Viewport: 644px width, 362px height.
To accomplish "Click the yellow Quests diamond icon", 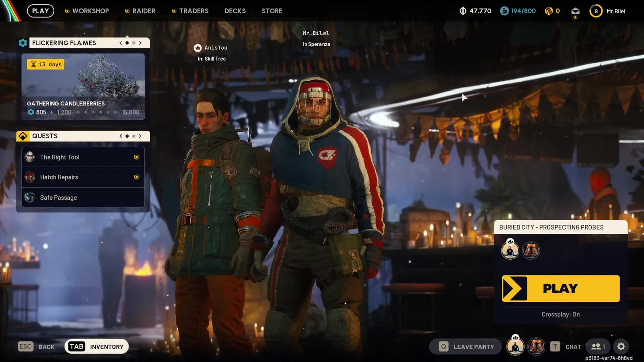I will pos(23,136).
